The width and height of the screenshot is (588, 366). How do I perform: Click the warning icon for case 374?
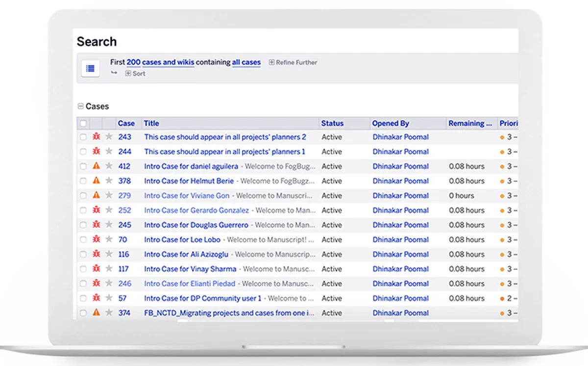coord(97,313)
